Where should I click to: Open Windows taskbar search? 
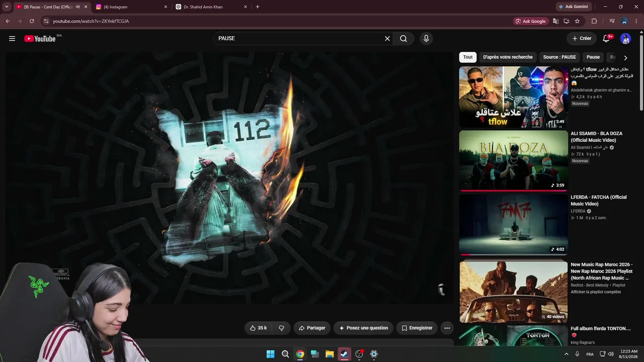(285, 354)
